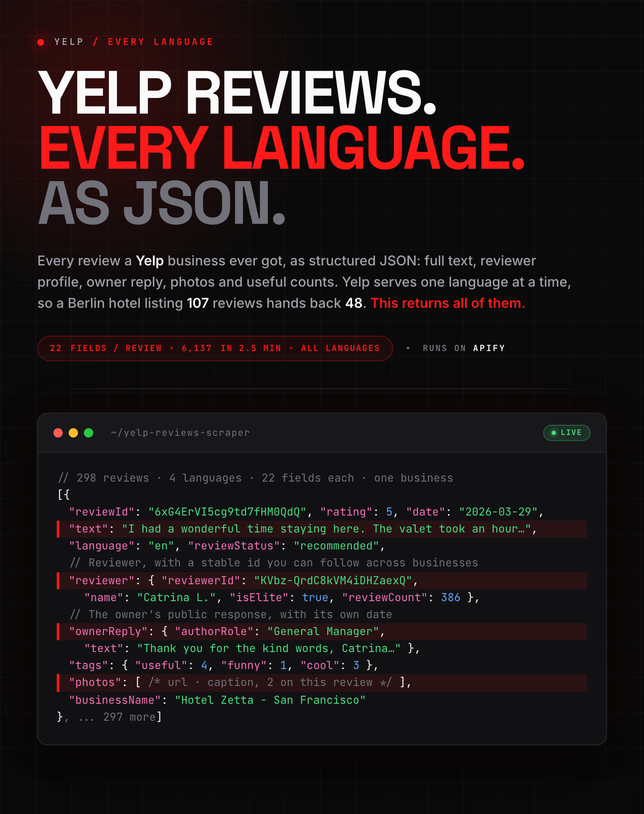Click the highlighted "photos" key line
The height and width of the screenshot is (814, 644).
tap(322, 683)
